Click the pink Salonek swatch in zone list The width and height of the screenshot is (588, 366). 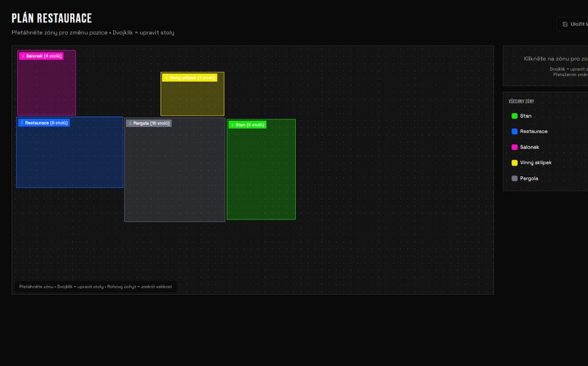(514, 147)
